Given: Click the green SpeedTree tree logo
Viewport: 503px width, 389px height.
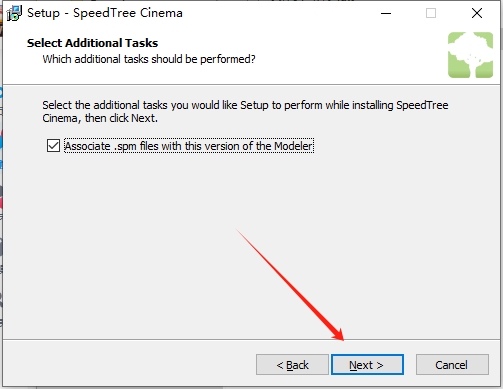Looking at the screenshot, I should click(470, 55).
